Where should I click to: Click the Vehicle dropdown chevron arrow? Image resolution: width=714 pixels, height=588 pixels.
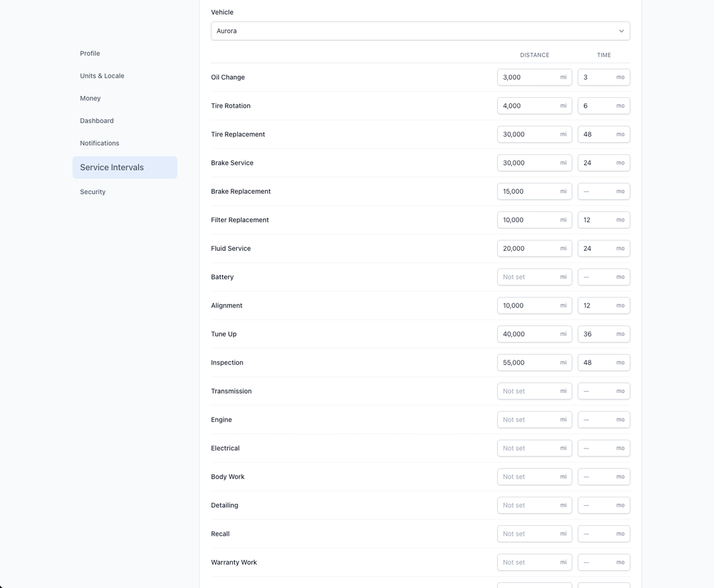(621, 31)
